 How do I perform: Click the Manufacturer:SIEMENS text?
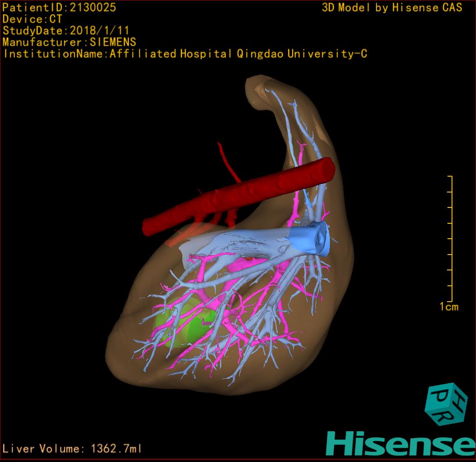(x=69, y=42)
